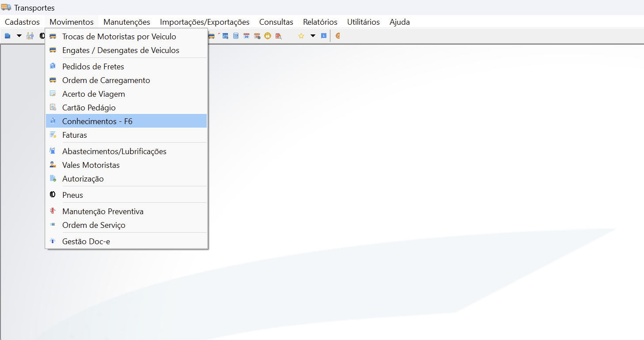Click the calendar grid toolbar icon
644x340 pixels.
225,36
